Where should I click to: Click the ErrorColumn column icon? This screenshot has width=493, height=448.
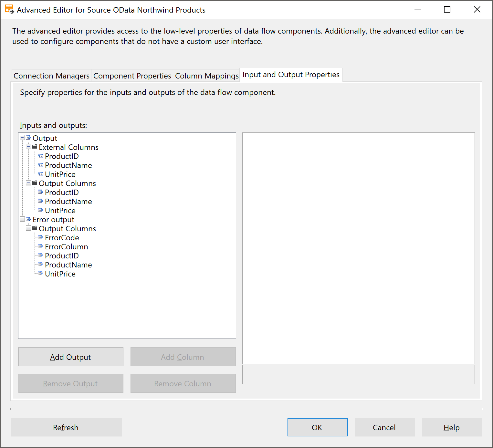[41, 246]
